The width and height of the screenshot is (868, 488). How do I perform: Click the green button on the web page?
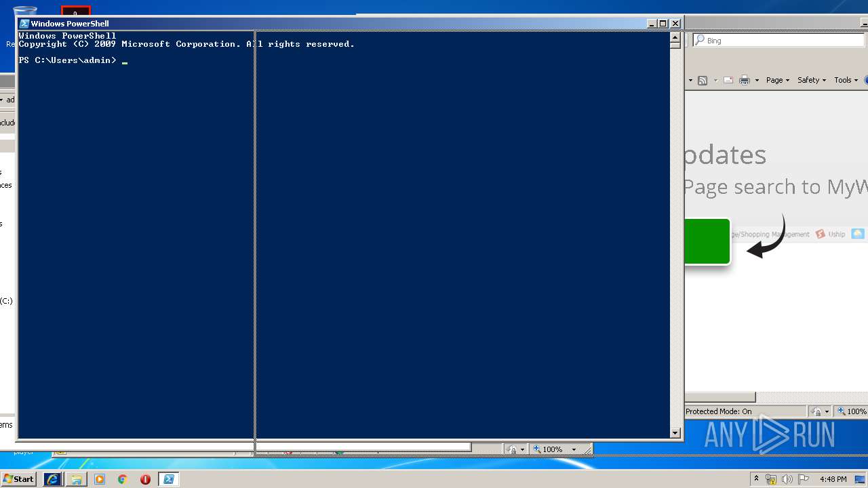(x=707, y=241)
